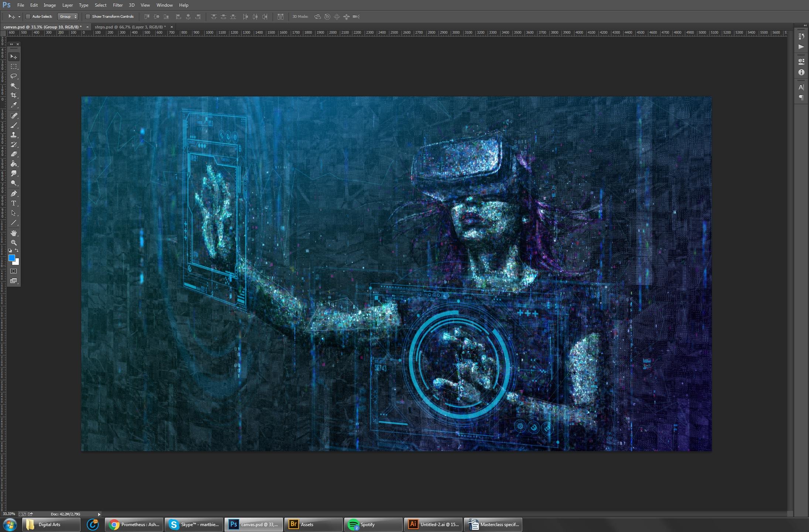Open the Window menu
This screenshot has width=809, height=532.
pyautogui.click(x=165, y=5)
